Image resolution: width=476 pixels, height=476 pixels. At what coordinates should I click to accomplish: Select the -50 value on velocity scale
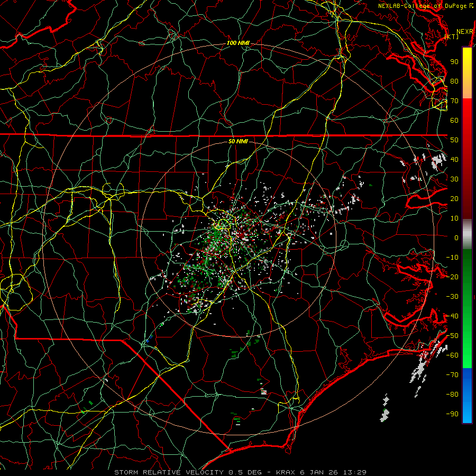(x=452, y=336)
